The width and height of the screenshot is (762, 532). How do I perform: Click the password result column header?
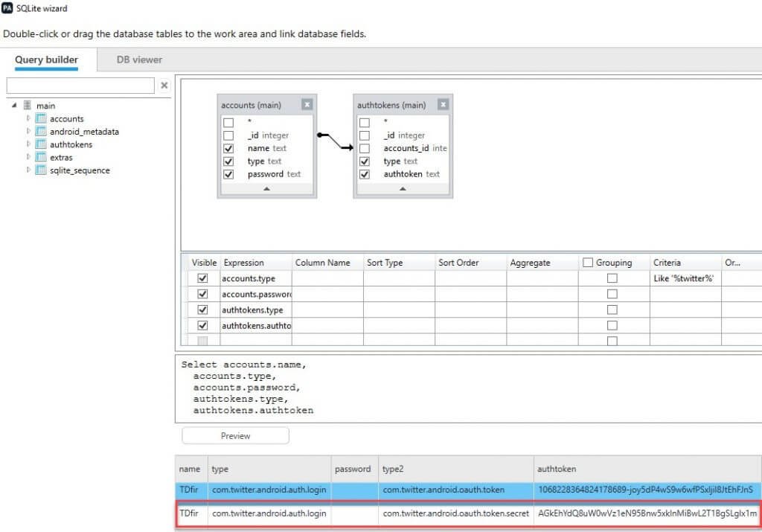[355, 469]
